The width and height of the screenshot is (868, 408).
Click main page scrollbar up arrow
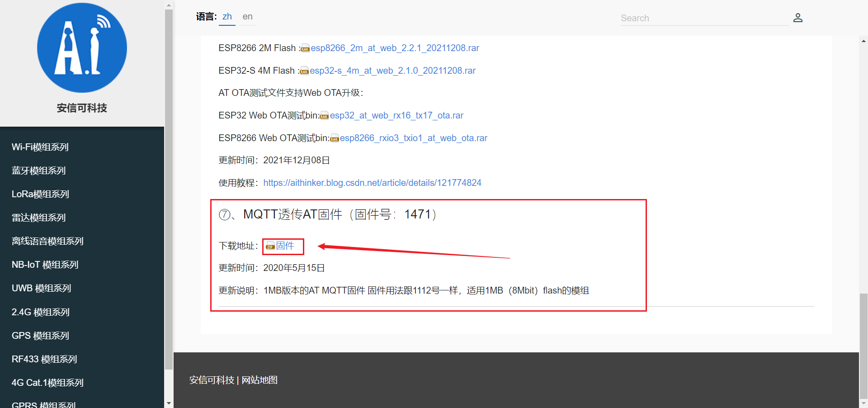point(863,41)
